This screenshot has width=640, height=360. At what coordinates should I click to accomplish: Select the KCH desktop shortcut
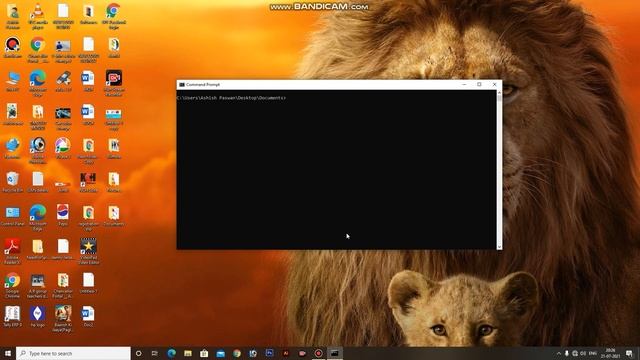pos(88,181)
